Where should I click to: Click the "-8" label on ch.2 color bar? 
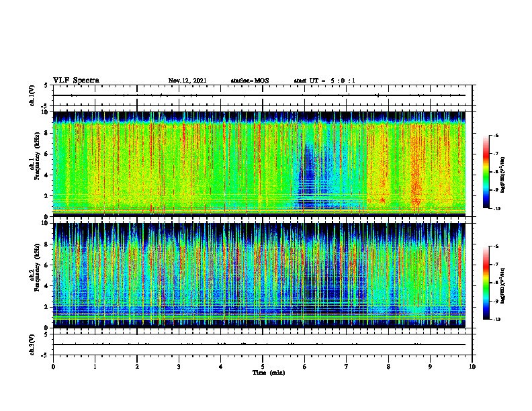[x=496, y=283]
